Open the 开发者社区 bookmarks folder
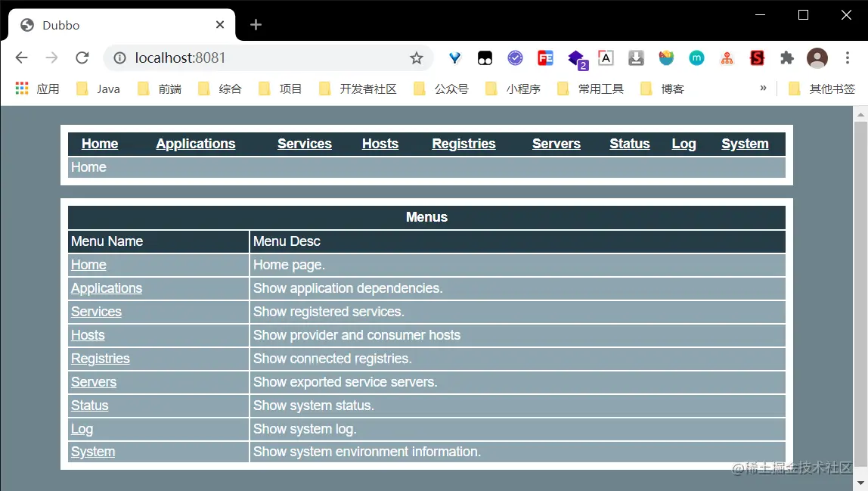This screenshot has height=491, width=868. click(358, 89)
